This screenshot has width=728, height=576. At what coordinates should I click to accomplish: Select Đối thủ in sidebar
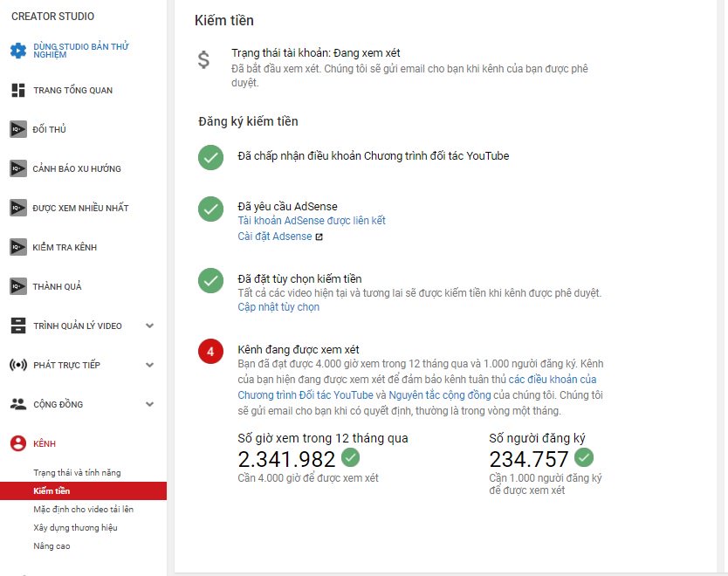point(49,129)
